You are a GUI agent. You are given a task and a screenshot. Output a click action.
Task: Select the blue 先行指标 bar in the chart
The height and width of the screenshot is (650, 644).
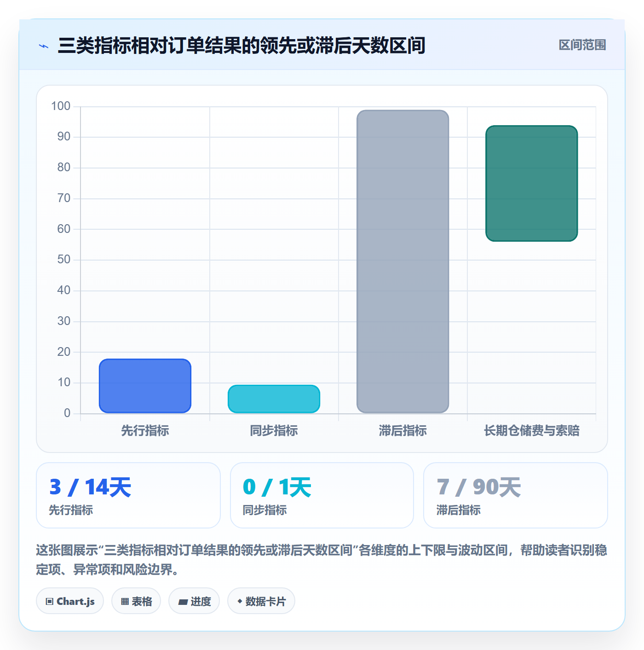145,386
